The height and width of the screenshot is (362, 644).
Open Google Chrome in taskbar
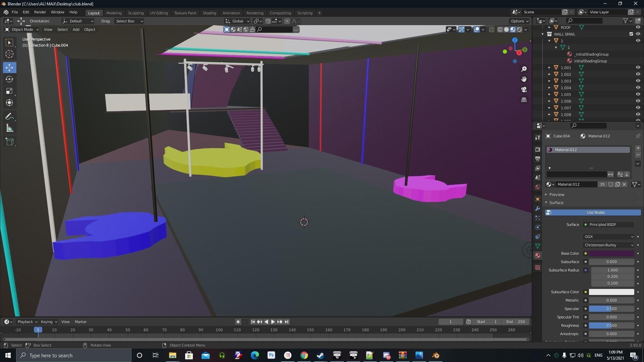[304, 355]
